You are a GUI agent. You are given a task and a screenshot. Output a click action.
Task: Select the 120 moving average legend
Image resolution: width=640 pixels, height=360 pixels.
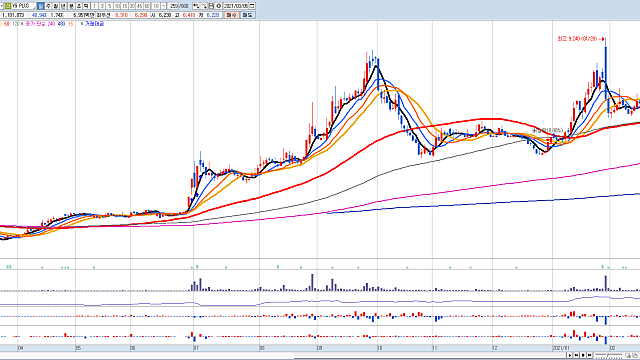pos(16,24)
